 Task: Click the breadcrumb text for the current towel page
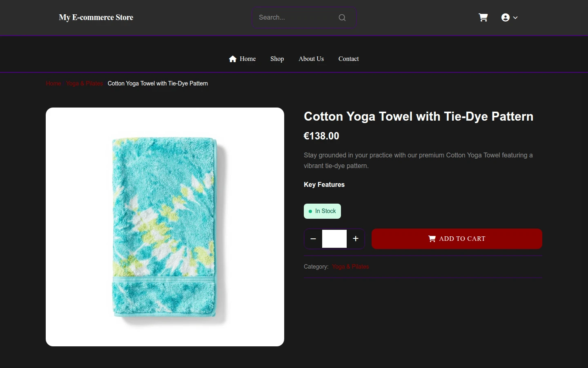click(x=158, y=83)
